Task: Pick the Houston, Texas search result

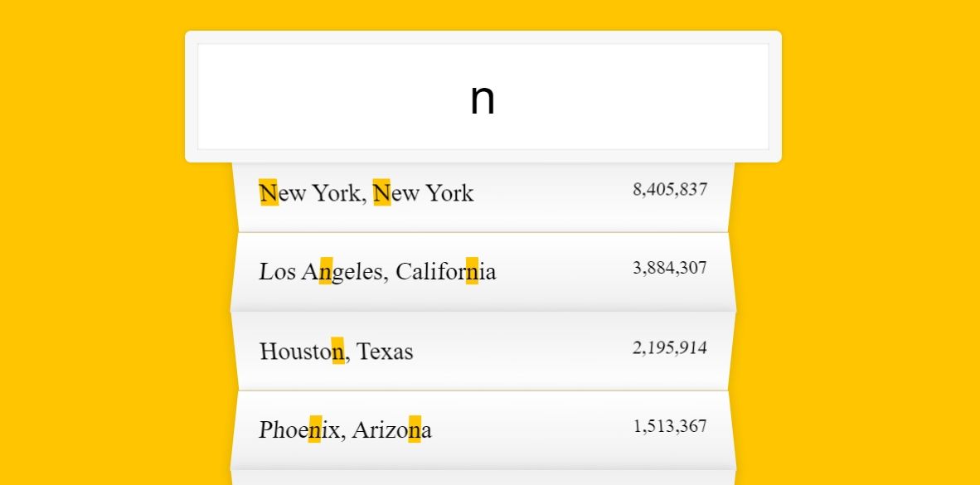Action: pos(483,352)
